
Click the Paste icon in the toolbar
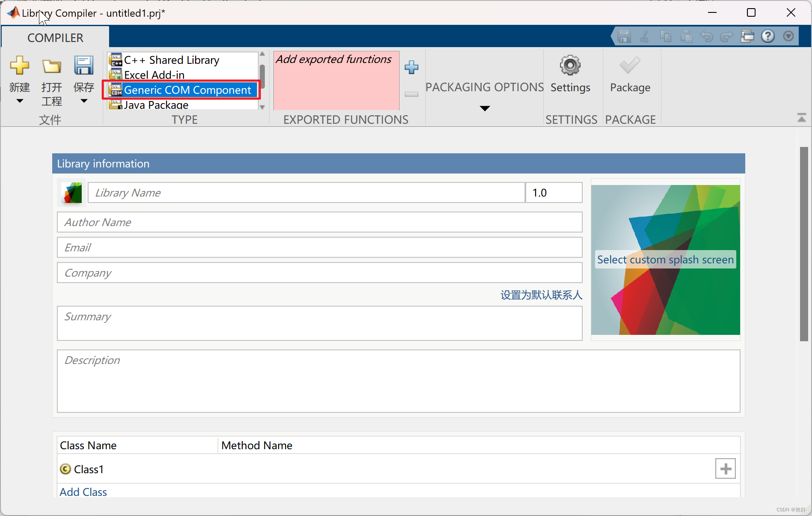(x=687, y=36)
